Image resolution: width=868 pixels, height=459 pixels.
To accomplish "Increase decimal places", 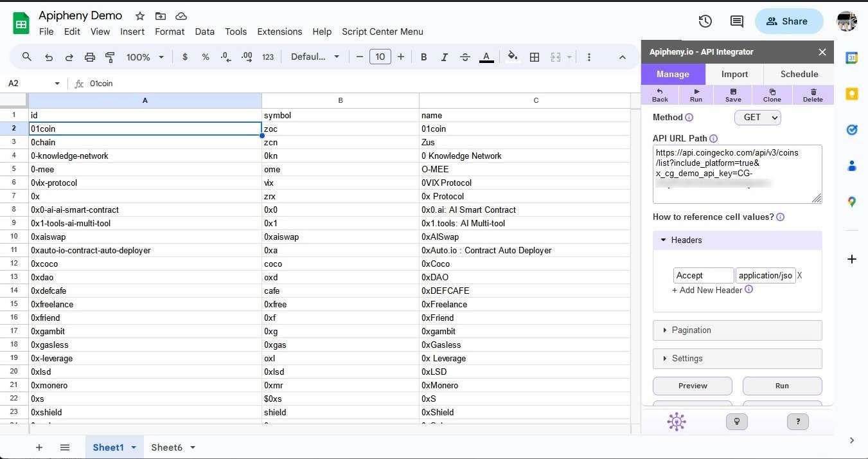I will pyautogui.click(x=247, y=57).
